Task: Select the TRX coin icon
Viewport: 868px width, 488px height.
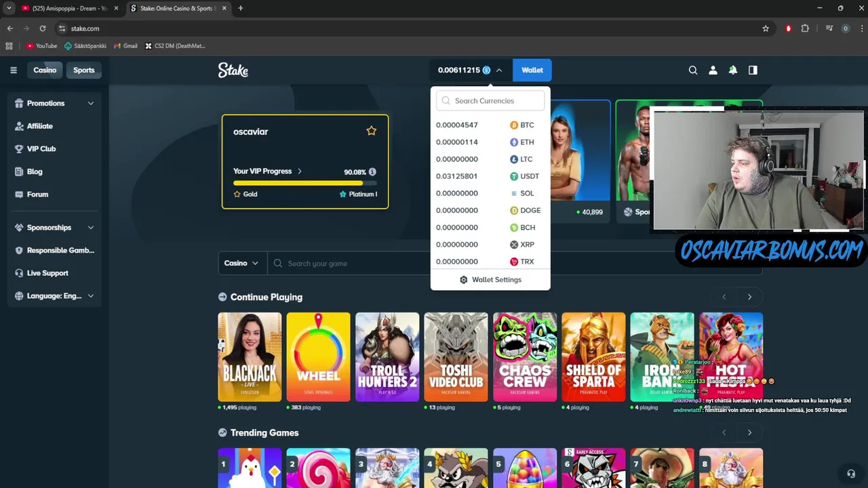Action: click(x=514, y=262)
